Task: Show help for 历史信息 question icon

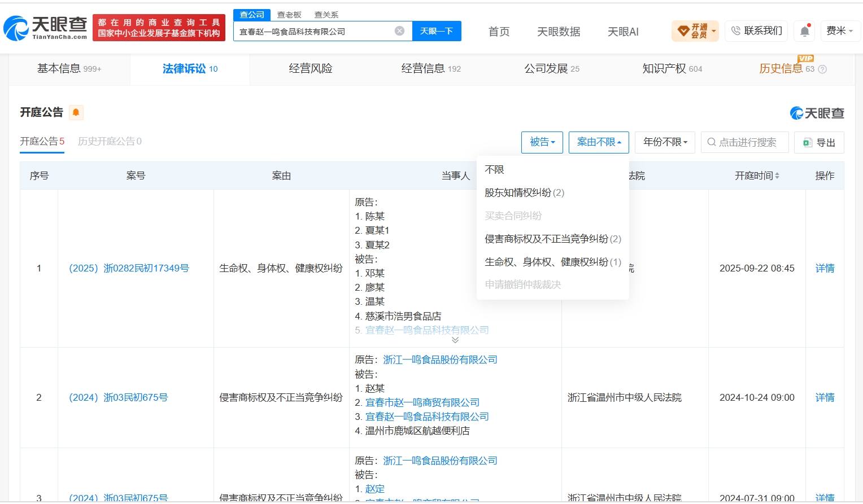Action: (x=822, y=69)
